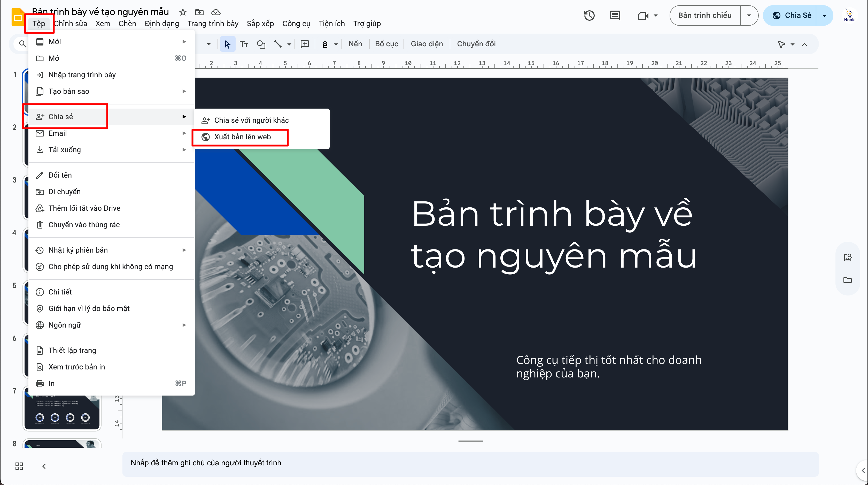Click the speaker notes field
The height and width of the screenshot is (485, 868).
(470, 463)
